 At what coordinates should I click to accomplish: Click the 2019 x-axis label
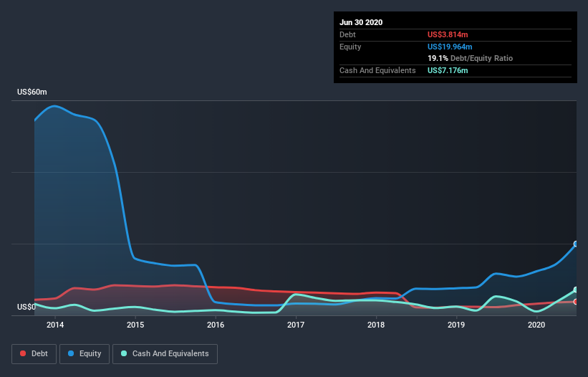456,325
